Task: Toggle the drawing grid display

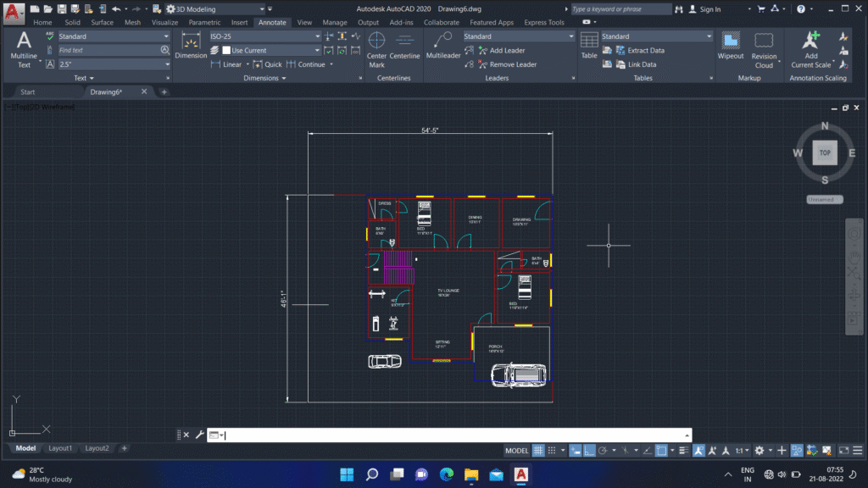Action: 538,451
